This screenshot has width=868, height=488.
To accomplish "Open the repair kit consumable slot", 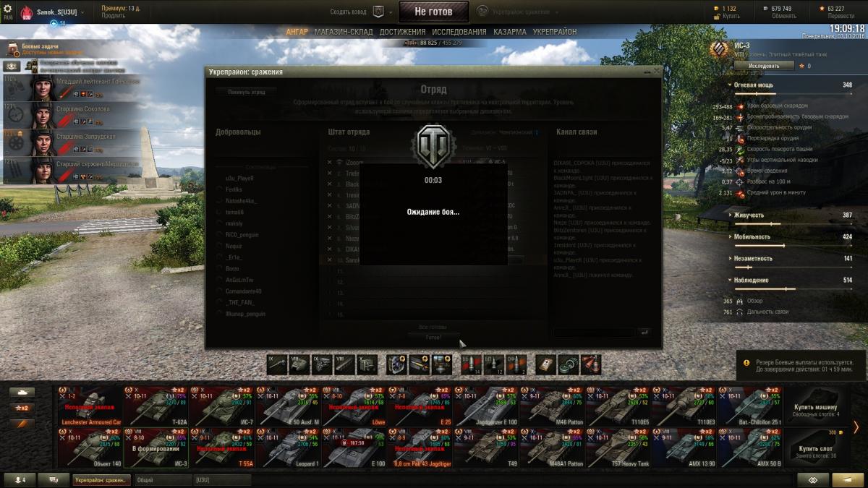I will click(x=569, y=364).
